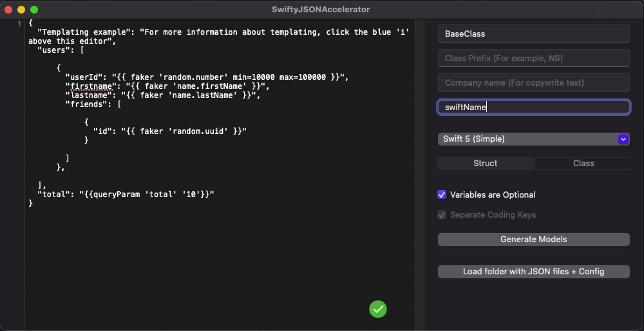The image size is (644, 331).
Task: Click the green zoom window button
Action: click(34, 10)
